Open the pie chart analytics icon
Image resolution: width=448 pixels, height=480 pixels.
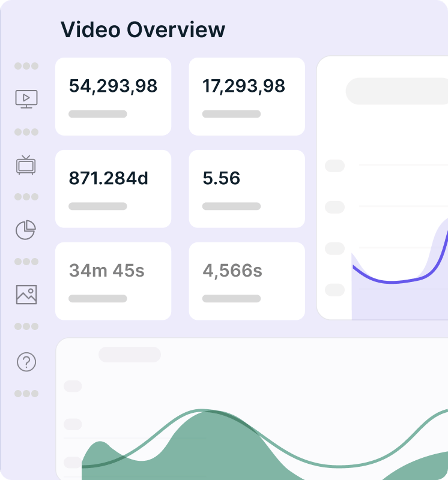(x=26, y=230)
